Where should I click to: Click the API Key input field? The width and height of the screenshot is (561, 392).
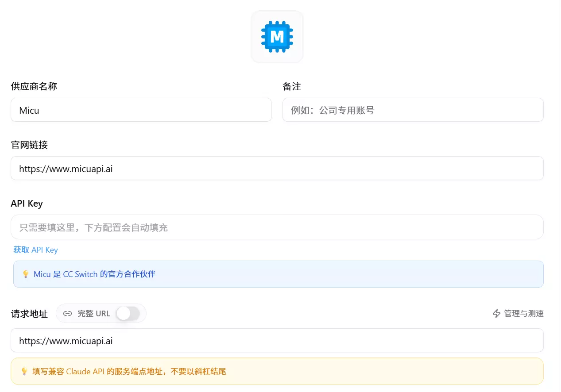tap(277, 227)
